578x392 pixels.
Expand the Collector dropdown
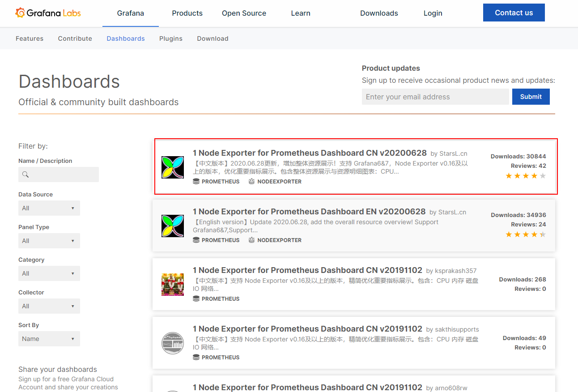pos(49,306)
